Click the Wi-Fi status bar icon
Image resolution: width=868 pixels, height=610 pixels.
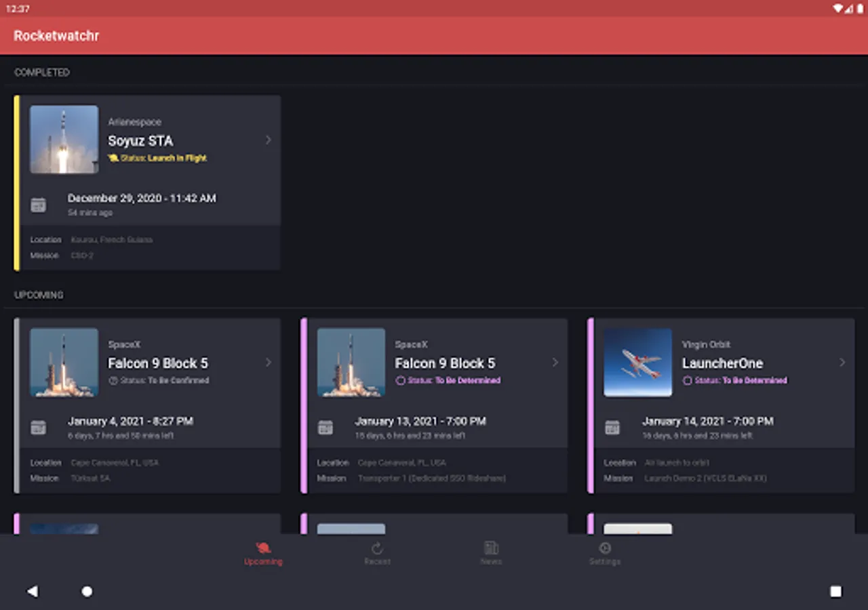[838, 8]
